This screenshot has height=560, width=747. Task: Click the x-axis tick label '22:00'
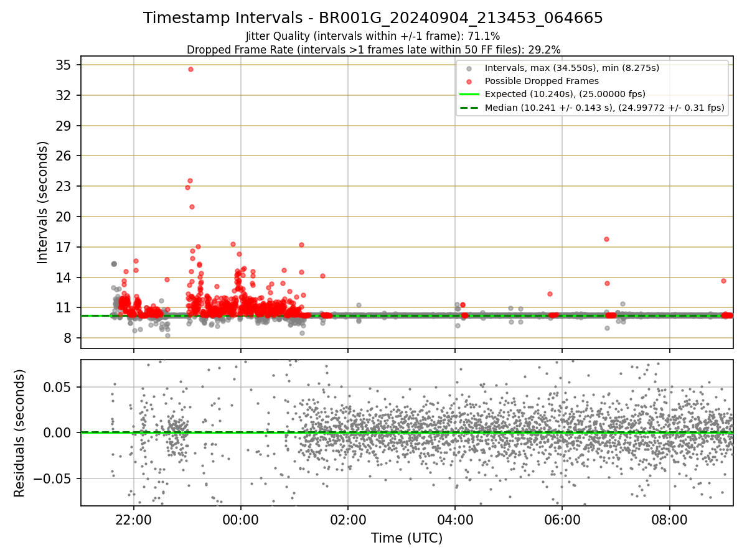tap(133, 520)
